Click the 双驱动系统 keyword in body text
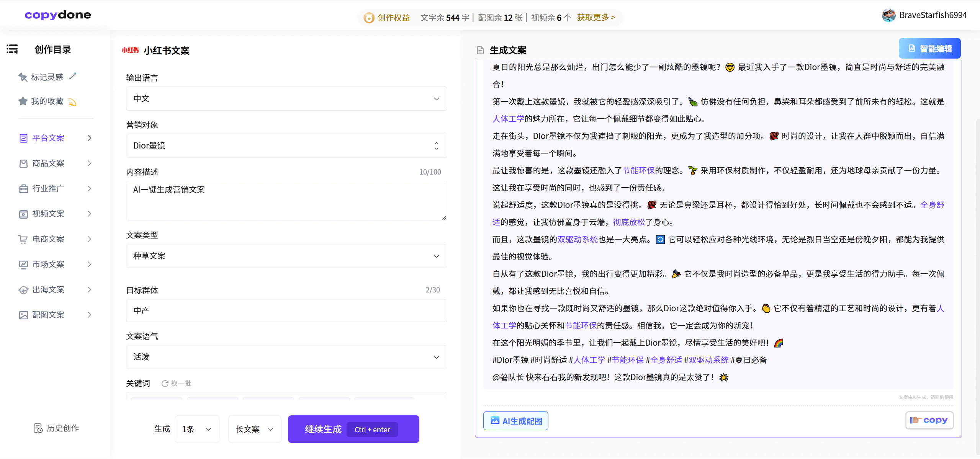980x459 pixels. 578,239
